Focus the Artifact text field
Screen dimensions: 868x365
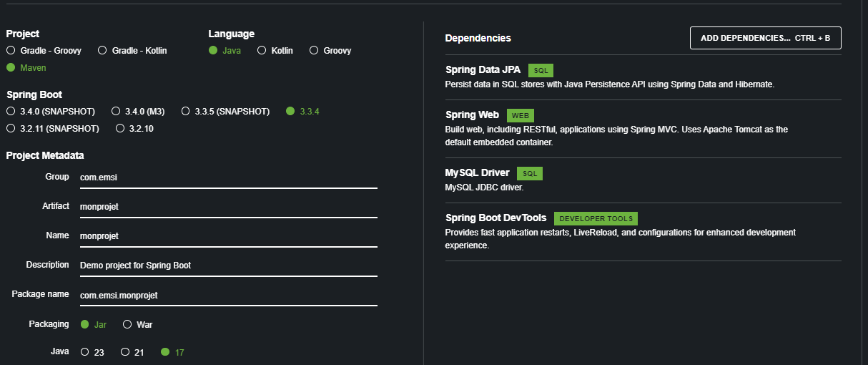227,207
